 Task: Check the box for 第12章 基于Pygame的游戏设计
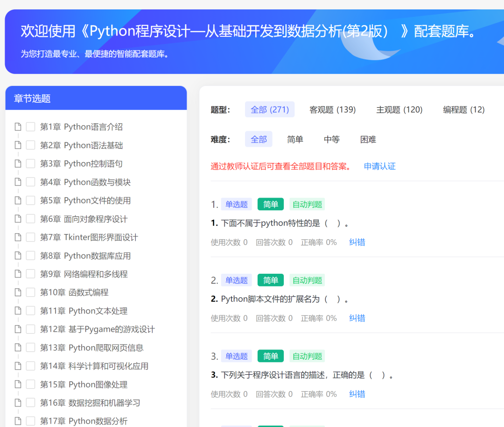click(30, 329)
